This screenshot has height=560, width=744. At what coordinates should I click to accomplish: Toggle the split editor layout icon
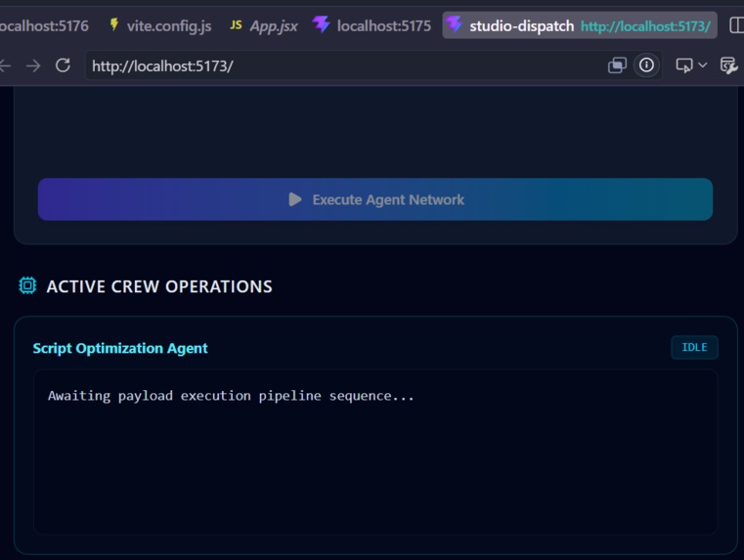(736, 25)
